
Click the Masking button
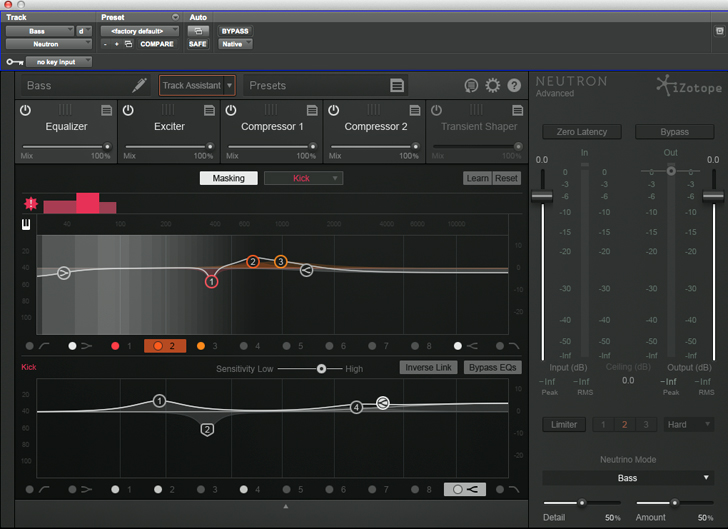[x=228, y=178]
